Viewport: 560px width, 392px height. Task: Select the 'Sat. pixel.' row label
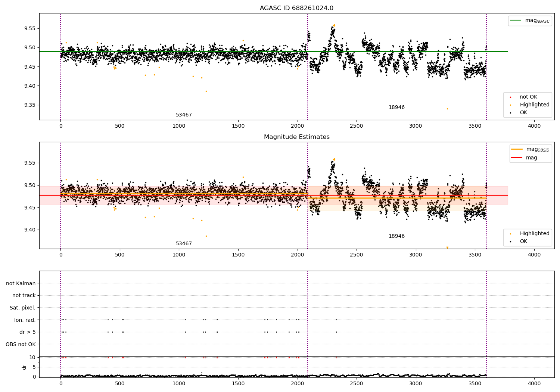click(x=23, y=308)
